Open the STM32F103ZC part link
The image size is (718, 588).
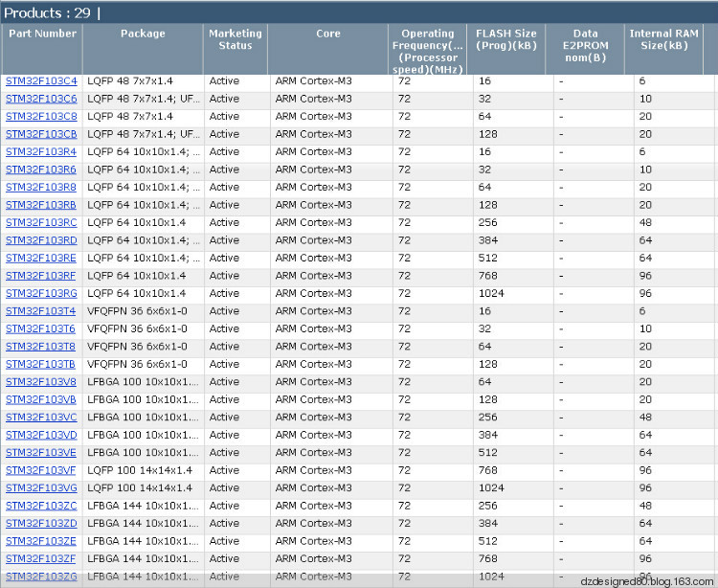(41, 506)
